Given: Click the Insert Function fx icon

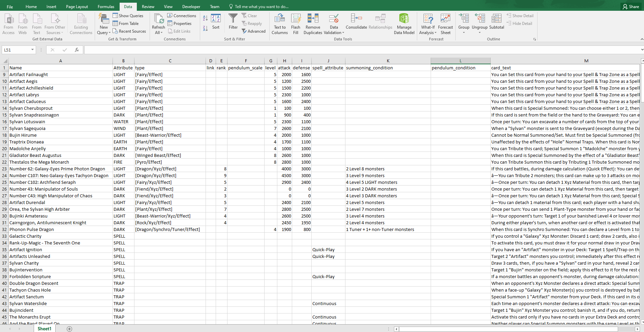Looking at the screenshot, I should 77,50.
